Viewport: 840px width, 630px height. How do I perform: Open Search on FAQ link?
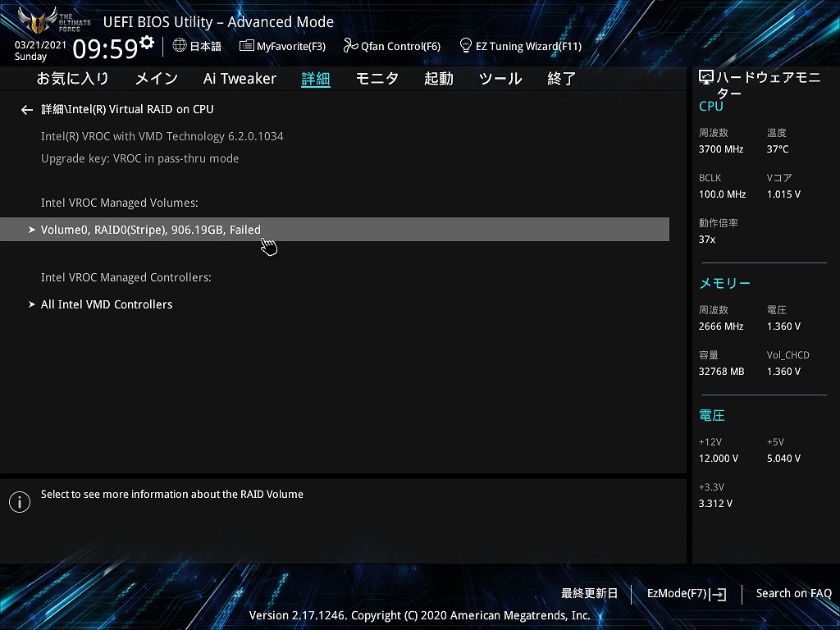click(793, 594)
